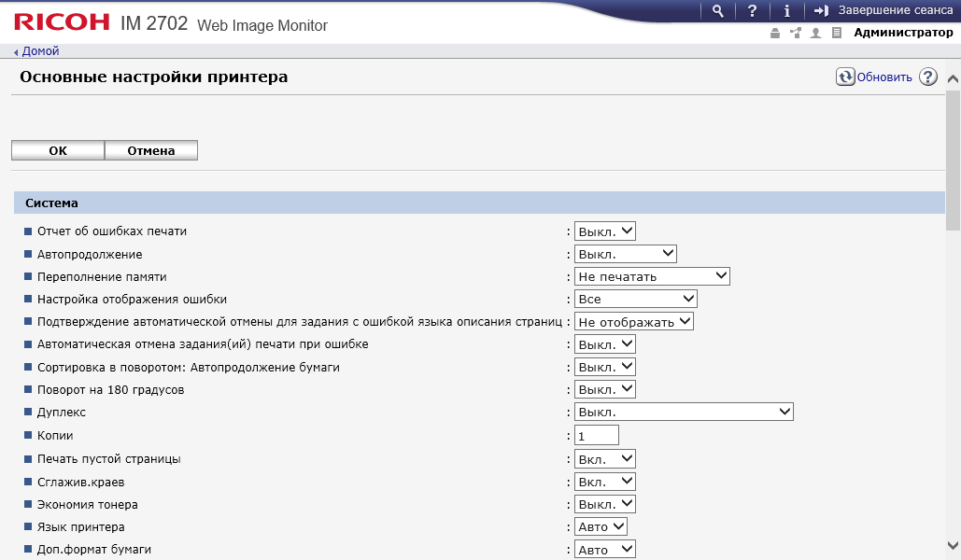
Task: Open page help round question mark icon
Action: tap(927, 77)
